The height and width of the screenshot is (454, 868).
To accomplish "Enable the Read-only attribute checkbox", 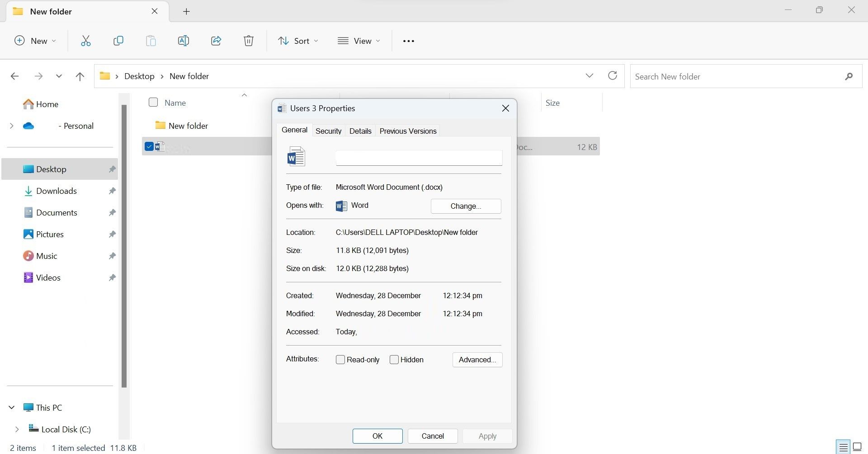I will pos(340,360).
